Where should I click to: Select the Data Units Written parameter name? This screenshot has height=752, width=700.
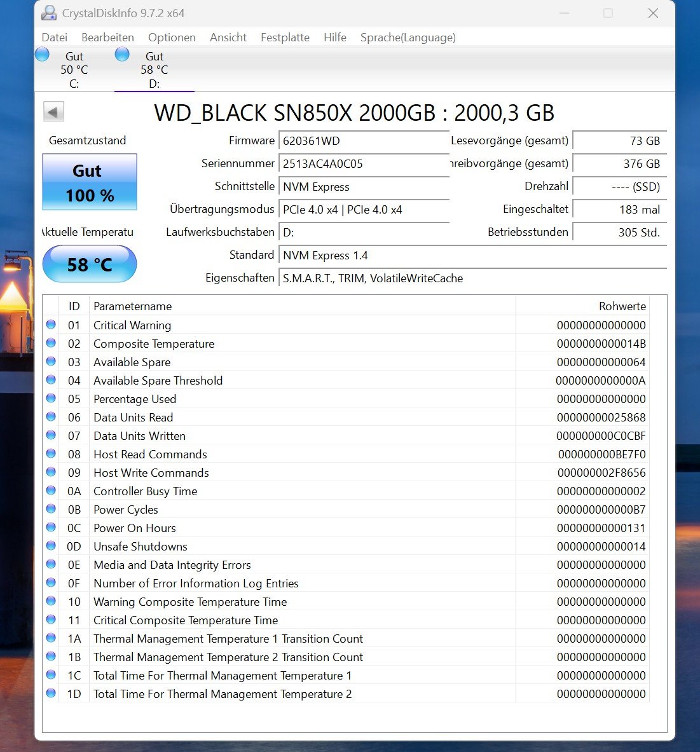139,436
